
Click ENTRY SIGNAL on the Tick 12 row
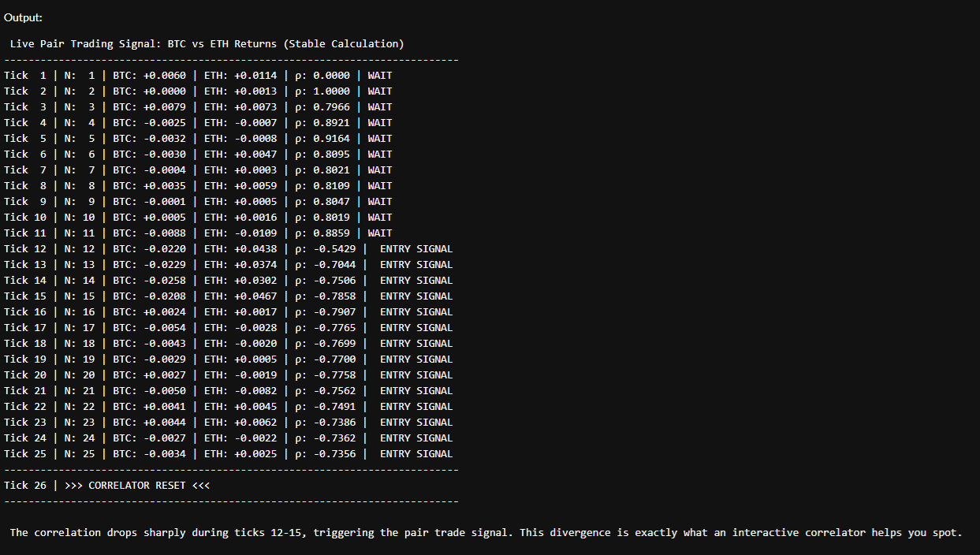[415, 249]
